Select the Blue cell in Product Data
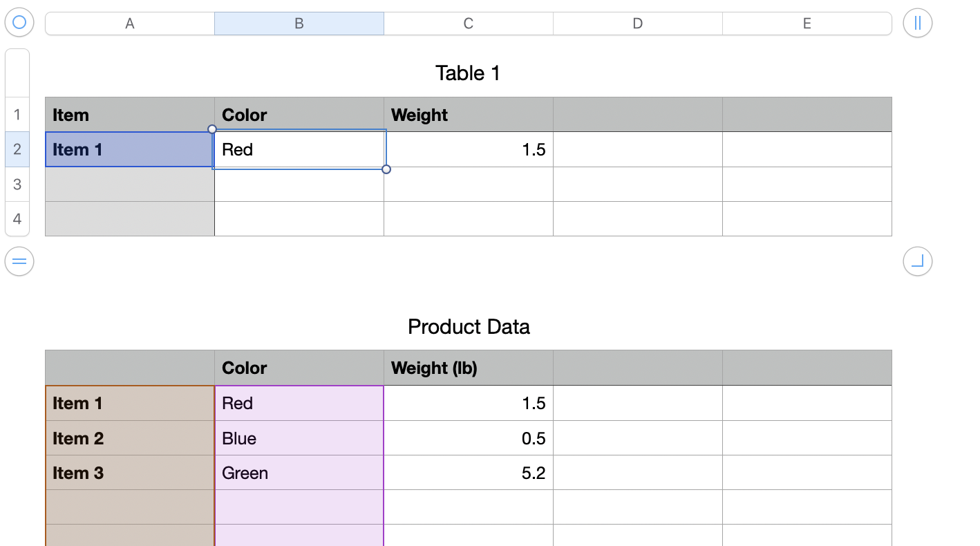Image resolution: width=980 pixels, height=546 pixels. (x=299, y=438)
